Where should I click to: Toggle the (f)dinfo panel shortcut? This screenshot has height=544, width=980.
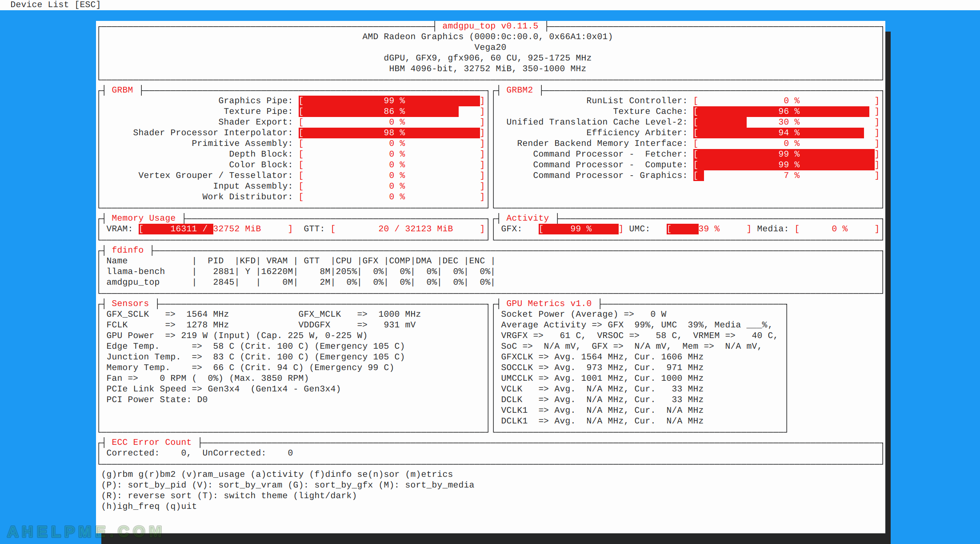pyautogui.click(x=330, y=474)
